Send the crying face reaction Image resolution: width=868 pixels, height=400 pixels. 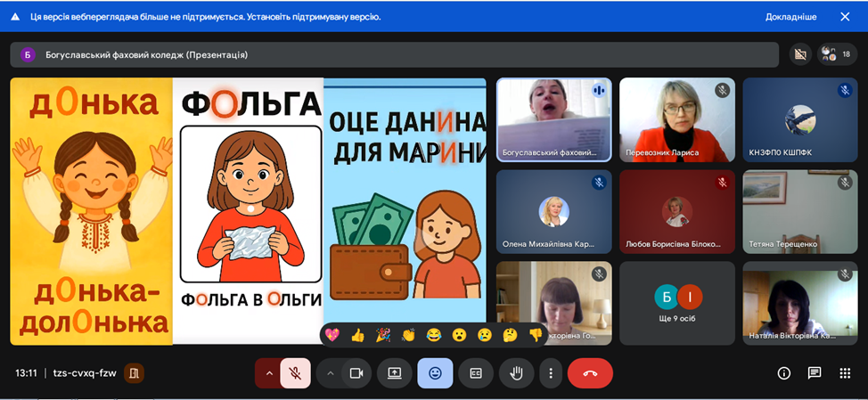[x=485, y=335]
